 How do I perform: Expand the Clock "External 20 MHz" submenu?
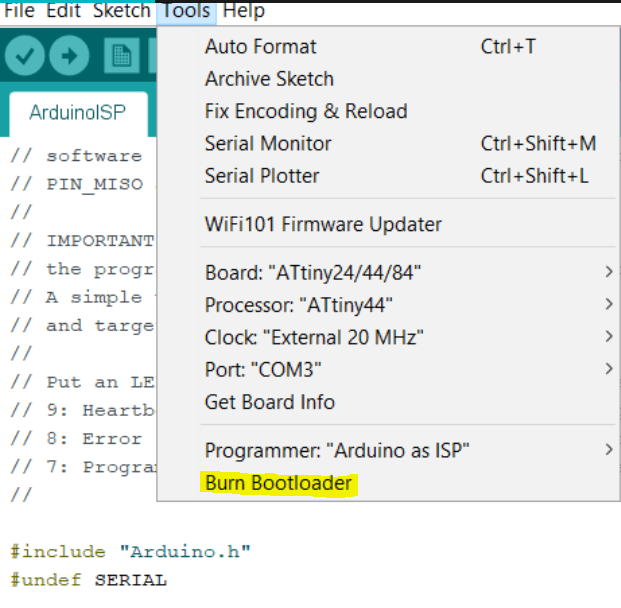[312, 337]
